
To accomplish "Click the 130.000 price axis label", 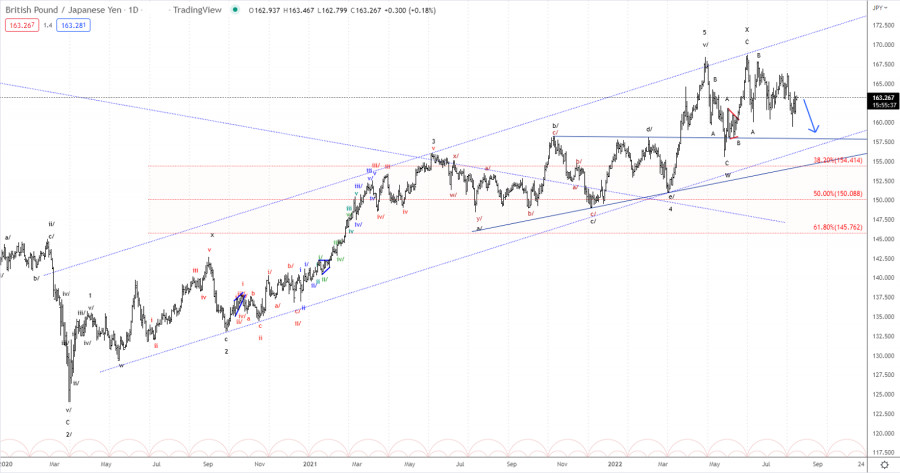I will [883, 356].
